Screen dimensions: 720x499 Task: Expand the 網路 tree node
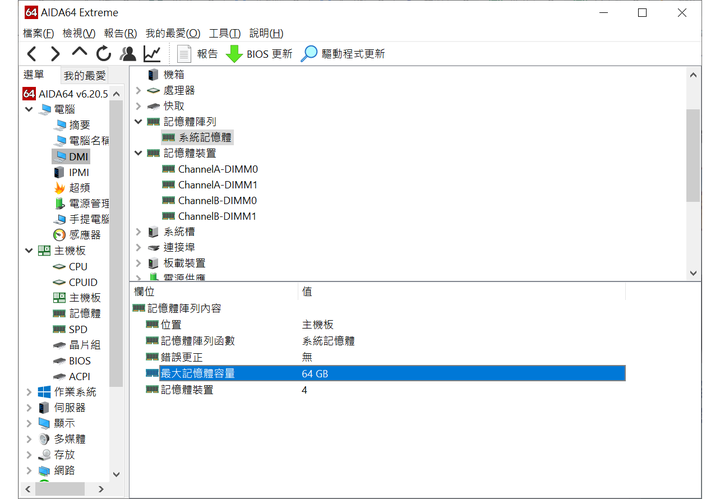point(29,470)
